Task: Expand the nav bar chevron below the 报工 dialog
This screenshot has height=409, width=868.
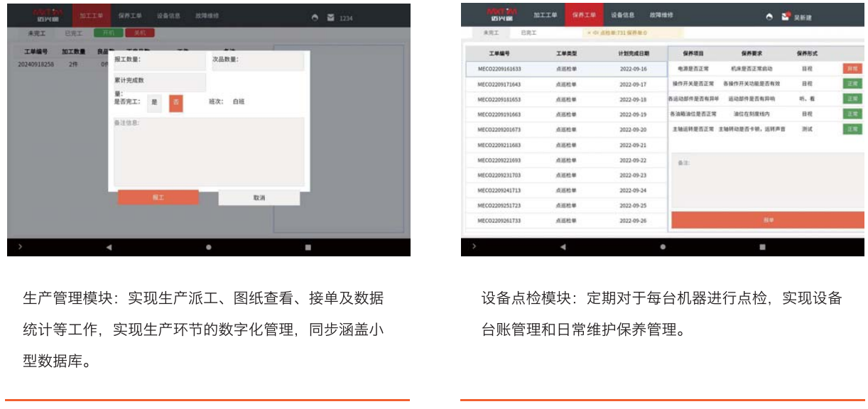Action: pyautogui.click(x=20, y=247)
